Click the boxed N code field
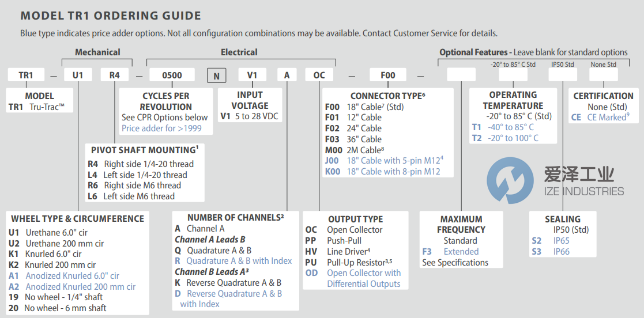Viewport: 644px width, 318px height. (x=217, y=75)
